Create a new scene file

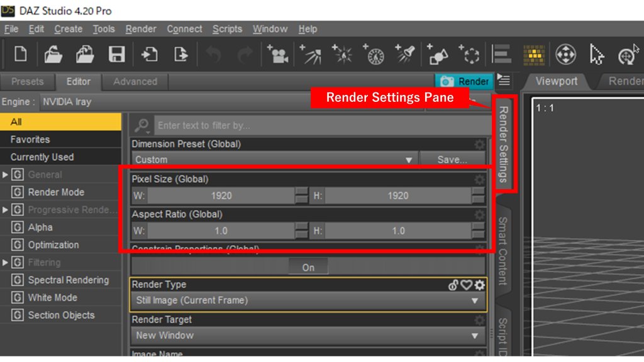point(21,54)
